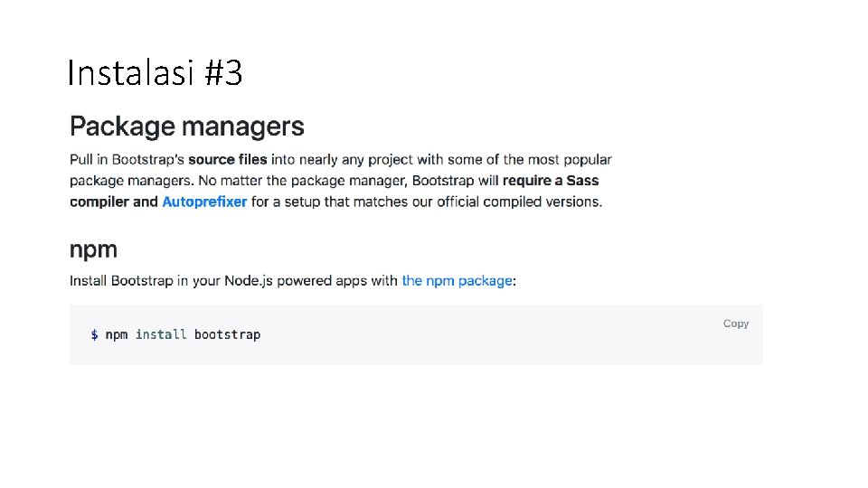The image size is (868, 488).
Task: Click "Install Bootstrap in your" sentence start
Action: (x=137, y=280)
